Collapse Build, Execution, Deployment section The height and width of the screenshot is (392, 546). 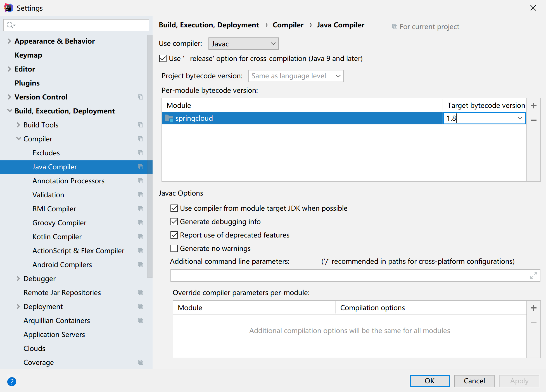pyautogui.click(x=10, y=111)
